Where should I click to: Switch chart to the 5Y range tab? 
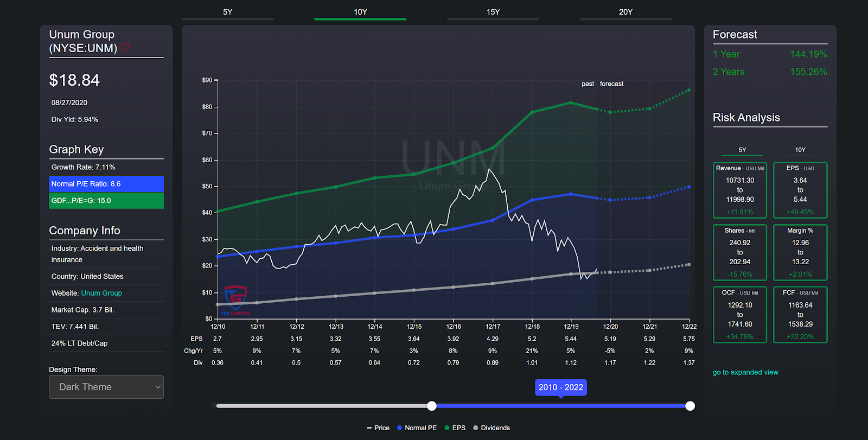click(228, 12)
